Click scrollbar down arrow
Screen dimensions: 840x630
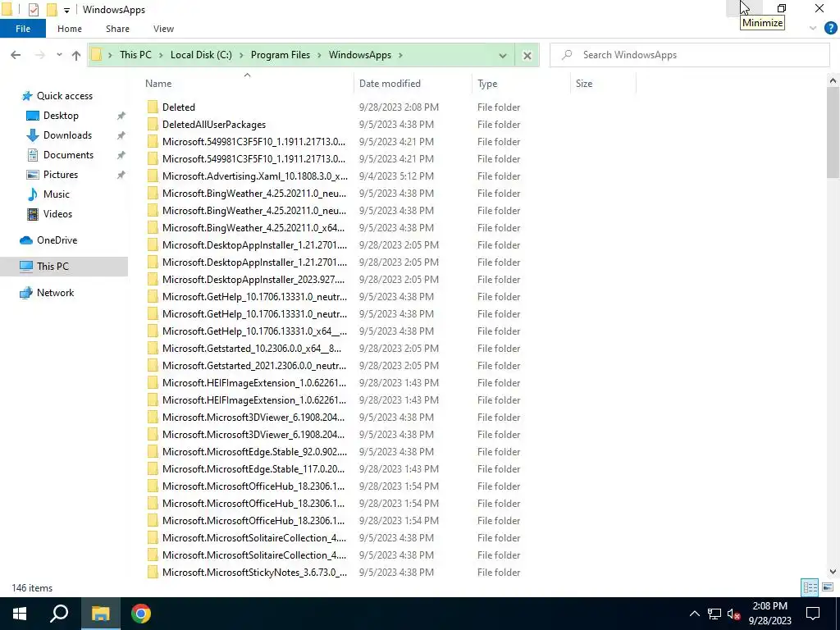(833, 572)
